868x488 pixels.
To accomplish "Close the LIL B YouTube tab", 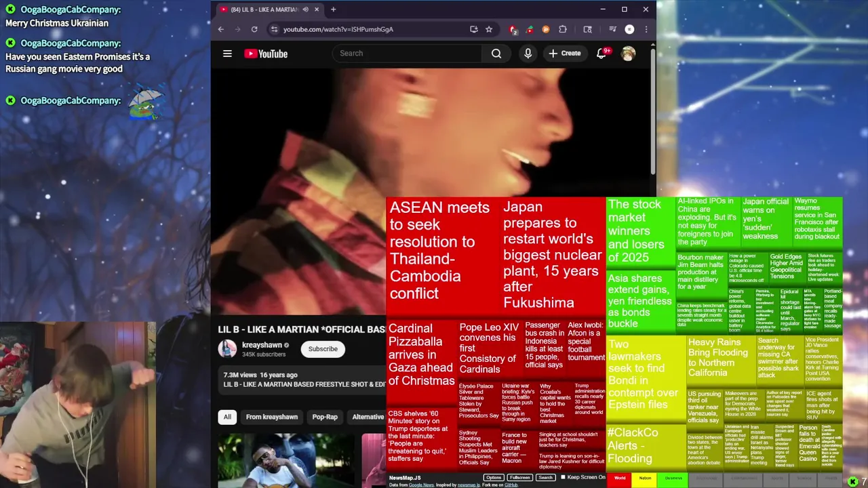I will click(x=316, y=9).
